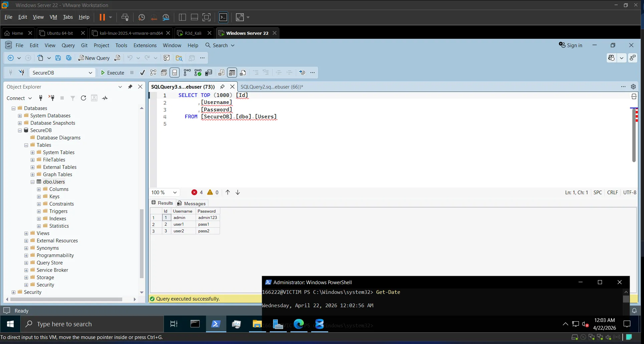644x344 pixels.
Task: Click the Find in Files icon
Action: coord(179,58)
